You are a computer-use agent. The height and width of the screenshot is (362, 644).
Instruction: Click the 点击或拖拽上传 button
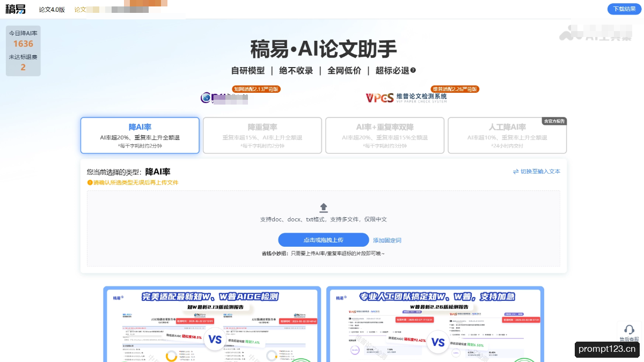coord(324,240)
